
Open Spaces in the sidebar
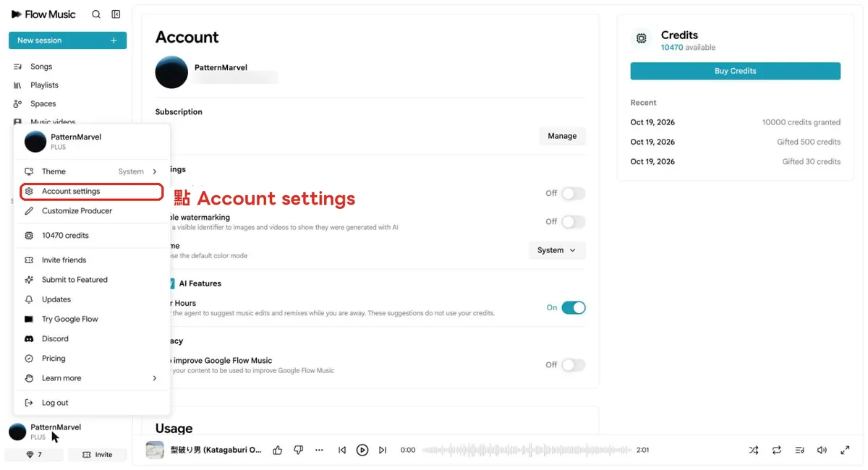pyautogui.click(x=43, y=104)
